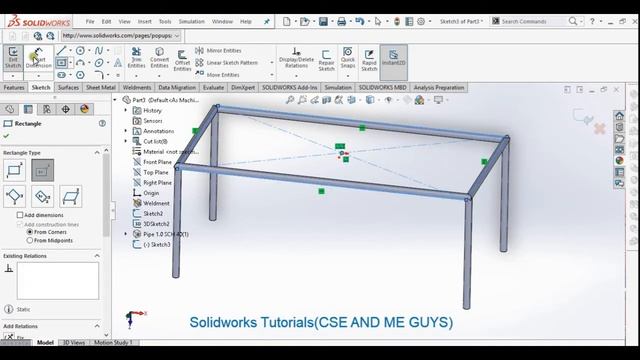Open the Trim Entities dropdown arrow

click(x=136, y=76)
